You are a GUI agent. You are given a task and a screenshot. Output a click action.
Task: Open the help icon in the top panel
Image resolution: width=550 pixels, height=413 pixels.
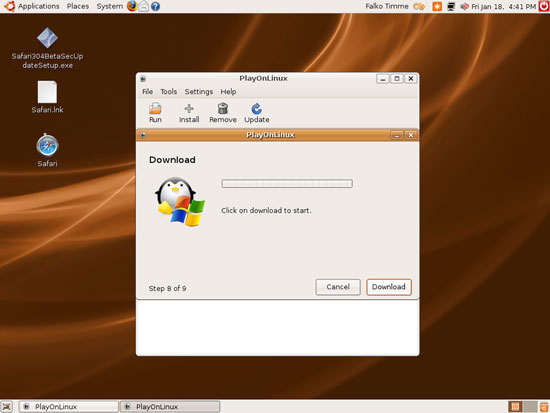155,6
